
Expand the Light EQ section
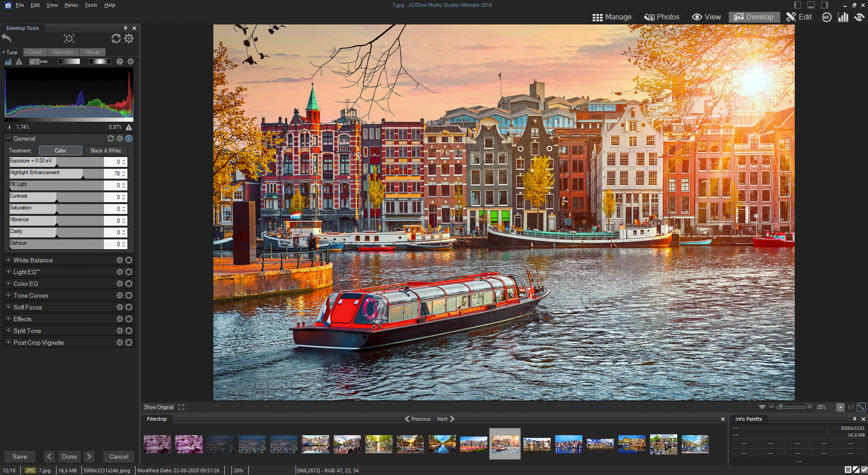9,272
